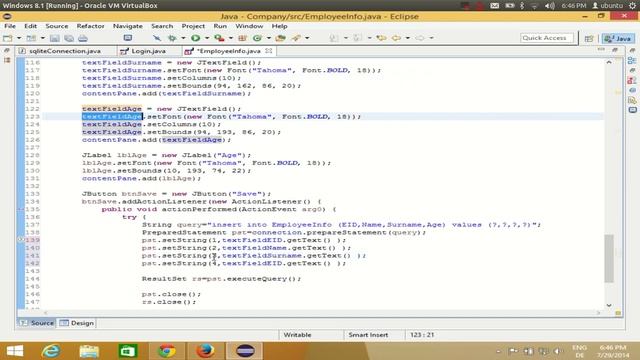
Task: Open Eclipse from the Windows taskbar
Action: (245, 351)
